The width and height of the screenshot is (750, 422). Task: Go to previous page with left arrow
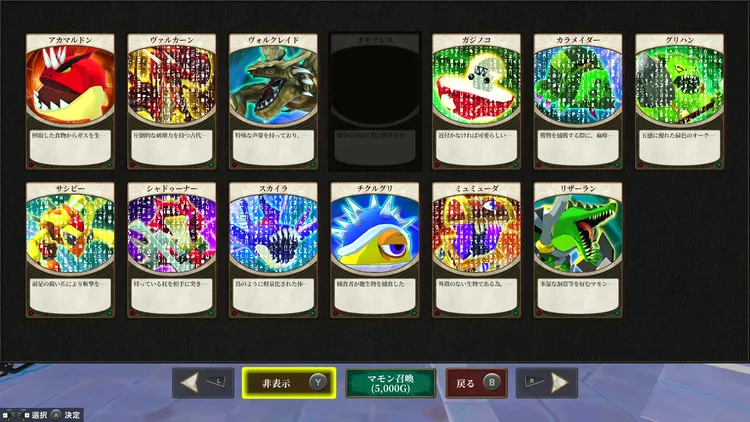(x=203, y=383)
